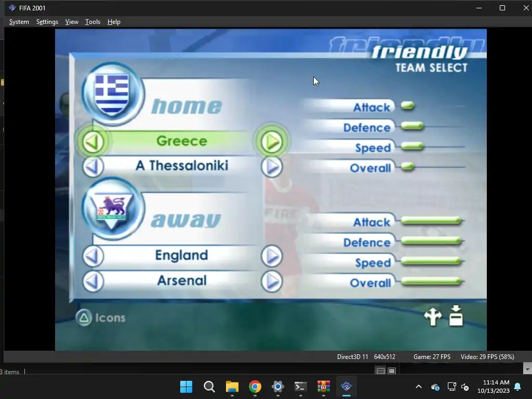
Task: Click the left arrow beside Arsenal
Action: coord(94,281)
